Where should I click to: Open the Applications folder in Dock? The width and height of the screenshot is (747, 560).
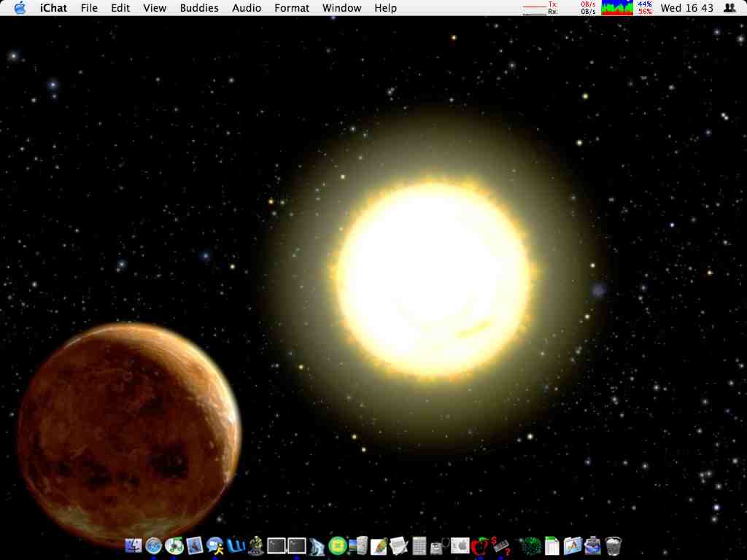click(573, 545)
